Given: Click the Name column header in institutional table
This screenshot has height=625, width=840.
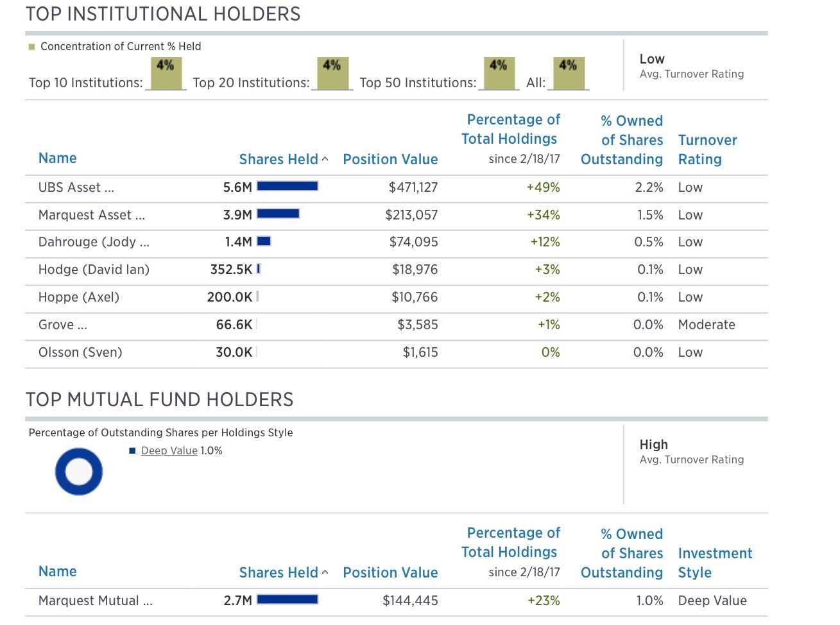Looking at the screenshot, I should click(57, 158).
